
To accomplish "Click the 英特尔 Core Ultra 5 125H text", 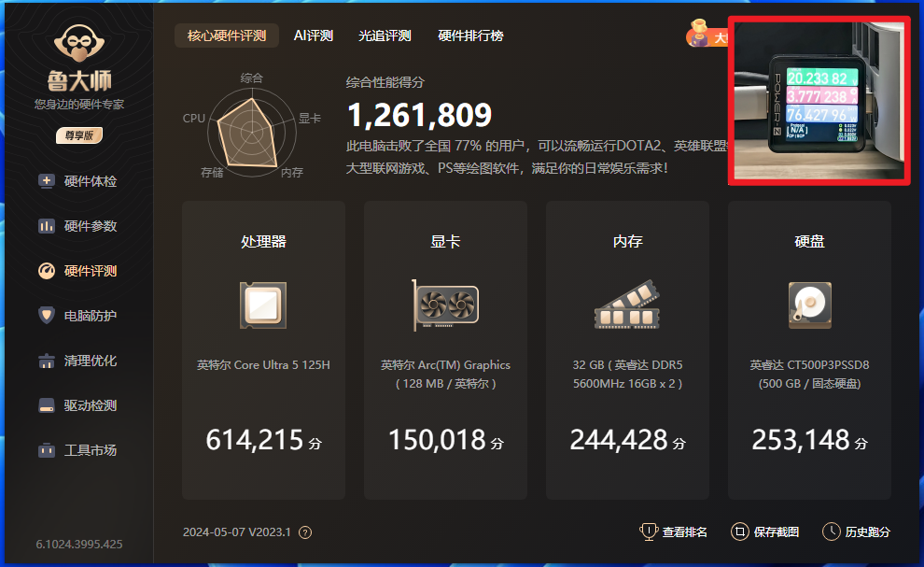I will pyautogui.click(x=263, y=365).
